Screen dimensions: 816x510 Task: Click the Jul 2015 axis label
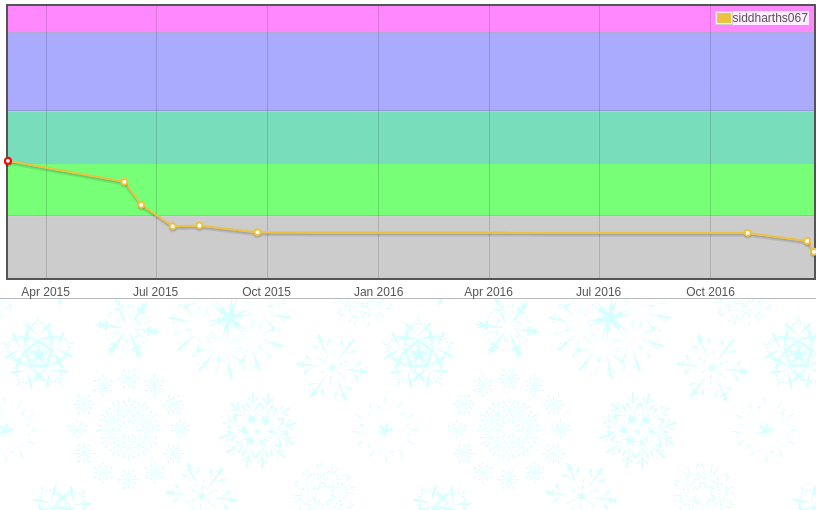156,292
